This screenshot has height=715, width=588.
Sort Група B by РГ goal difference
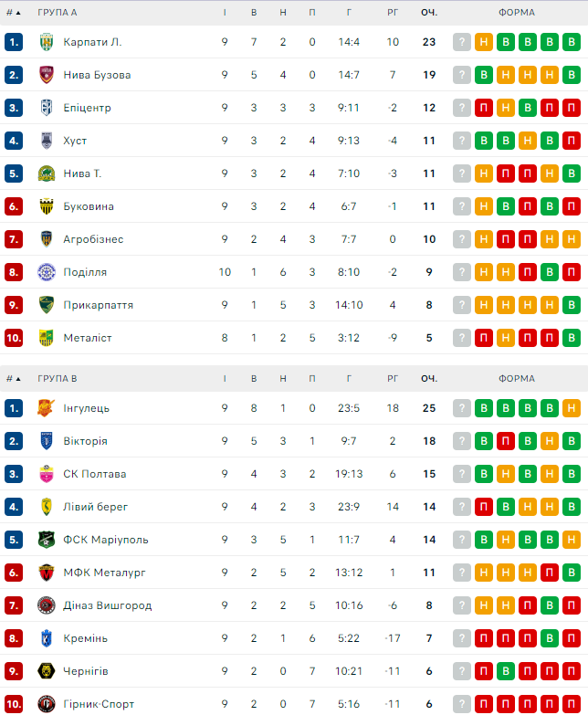coord(393,379)
